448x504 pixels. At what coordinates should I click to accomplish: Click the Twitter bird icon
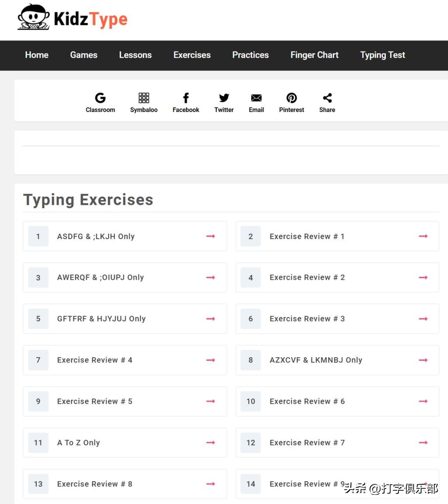point(224,98)
